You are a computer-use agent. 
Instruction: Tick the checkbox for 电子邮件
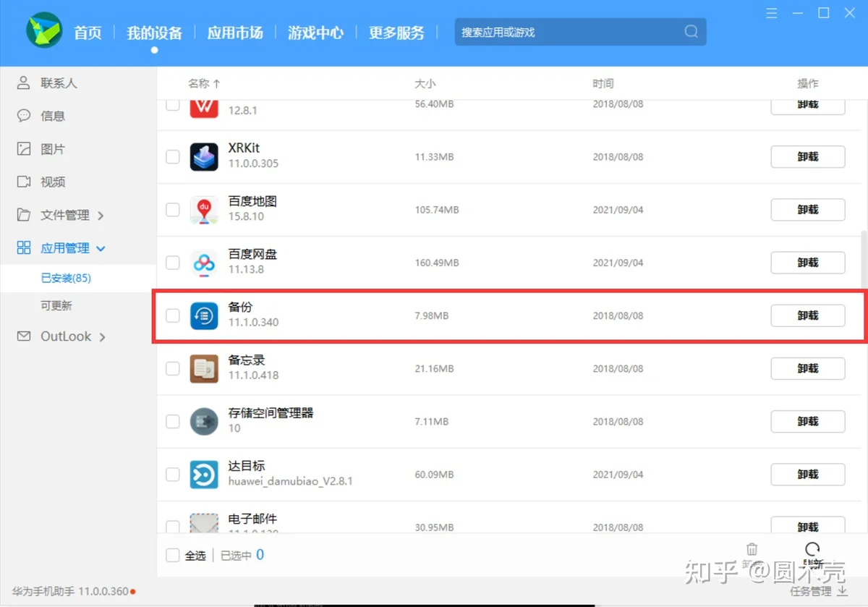tap(173, 527)
